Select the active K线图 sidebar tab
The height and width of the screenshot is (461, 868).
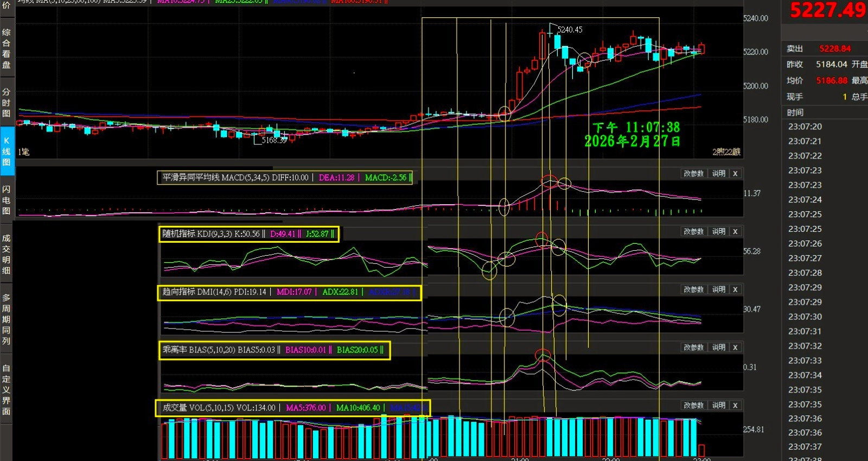pos(7,151)
